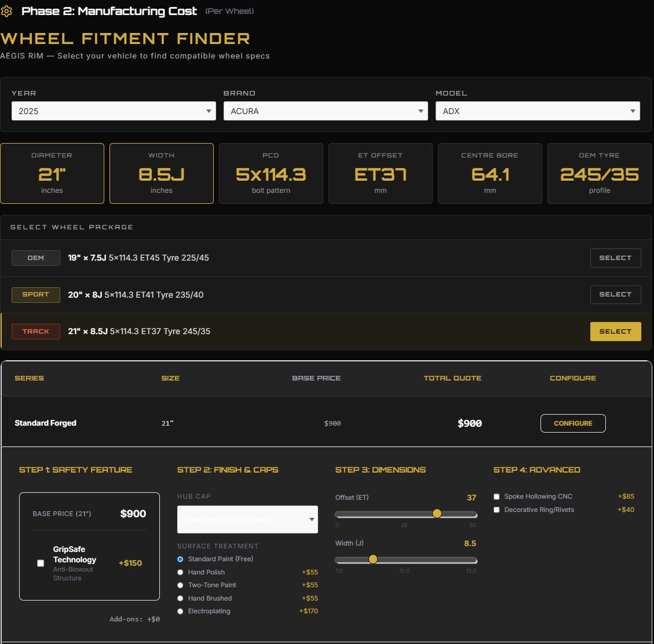The height and width of the screenshot is (644, 654).
Task: Click the Series column header
Action: coord(29,378)
